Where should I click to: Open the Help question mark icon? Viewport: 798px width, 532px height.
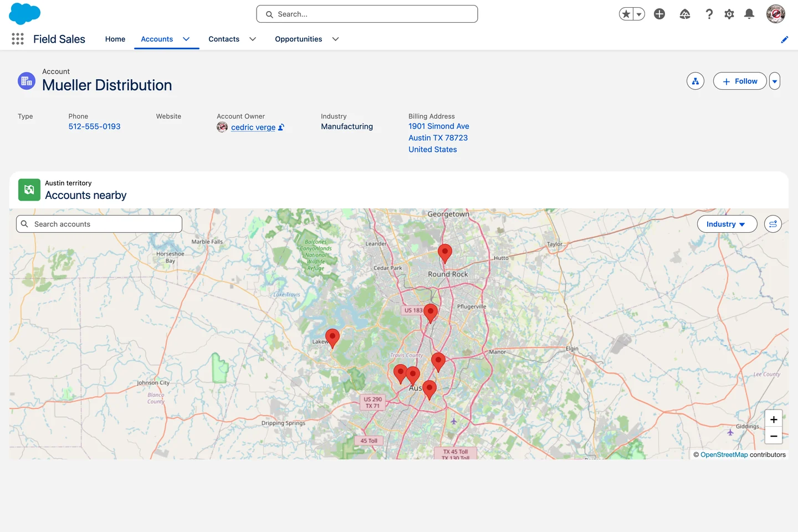click(x=709, y=14)
